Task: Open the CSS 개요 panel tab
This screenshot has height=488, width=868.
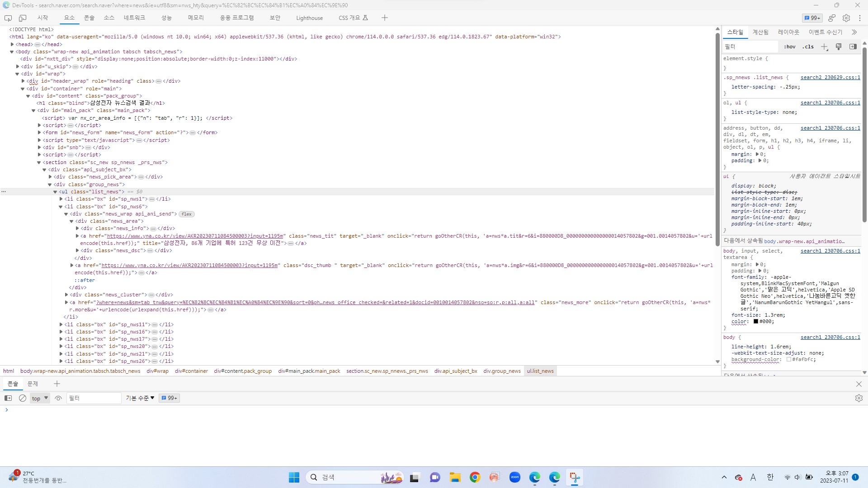Action: click(353, 18)
